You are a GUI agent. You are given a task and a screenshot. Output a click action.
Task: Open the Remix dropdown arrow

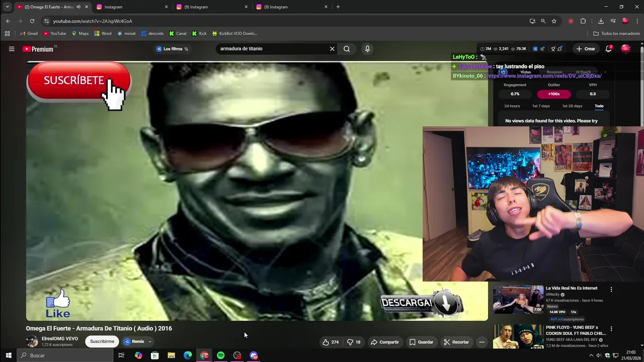click(149, 342)
